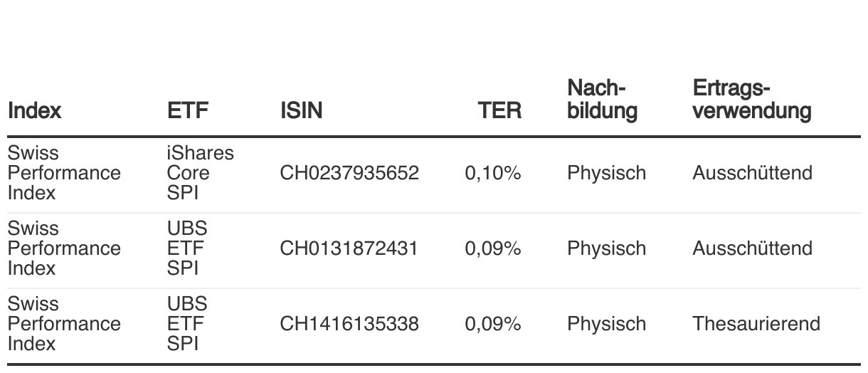Click the ETF column header
This screenshot has width=868, height=373.
tap(183, 111)
